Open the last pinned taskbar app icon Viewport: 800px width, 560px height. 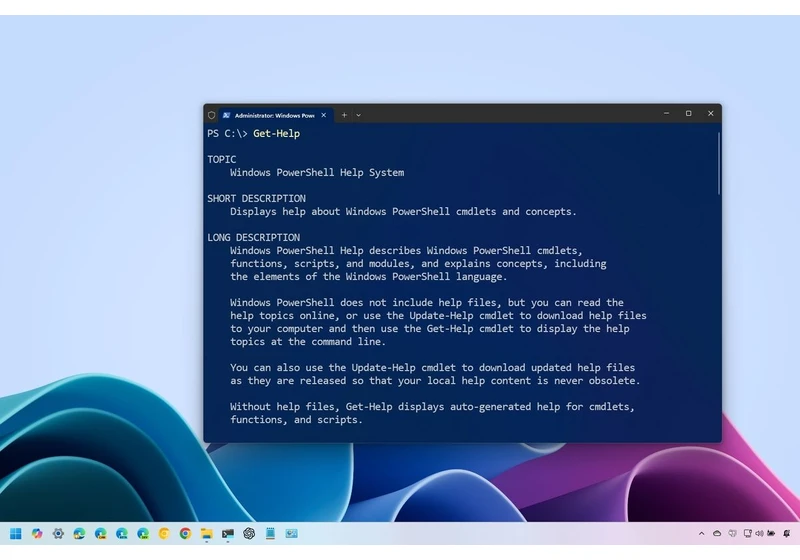(291, 533)
